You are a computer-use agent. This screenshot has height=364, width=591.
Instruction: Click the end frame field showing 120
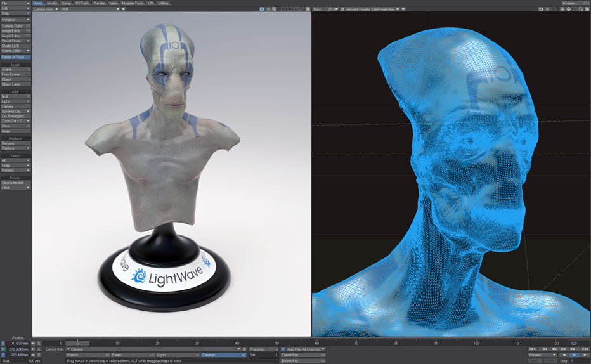coord(579,343)
